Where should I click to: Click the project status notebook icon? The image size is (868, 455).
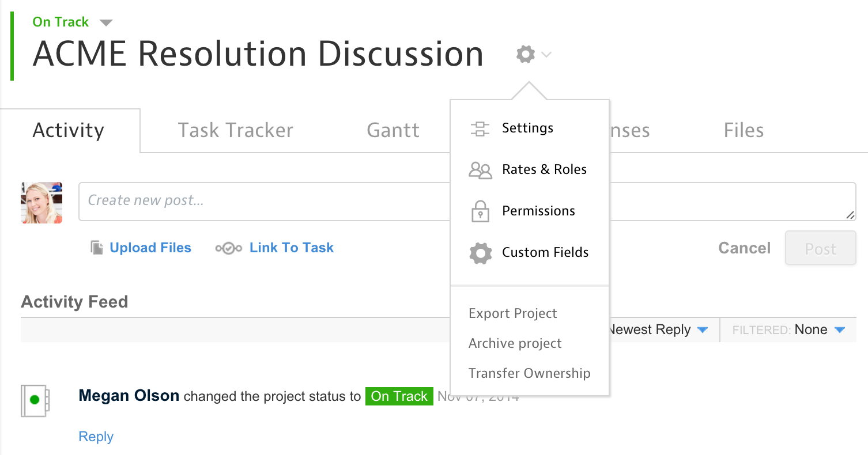tap(35, 400)
